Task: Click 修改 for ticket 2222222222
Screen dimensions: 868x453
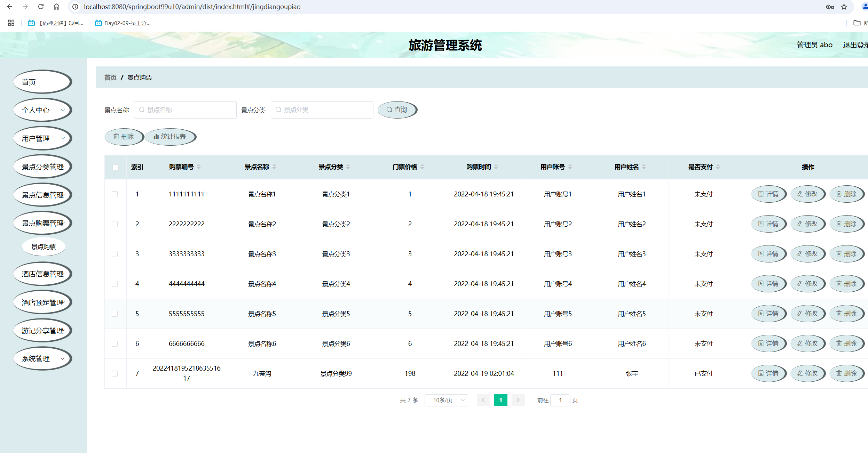Action: [x=807, y=224]
